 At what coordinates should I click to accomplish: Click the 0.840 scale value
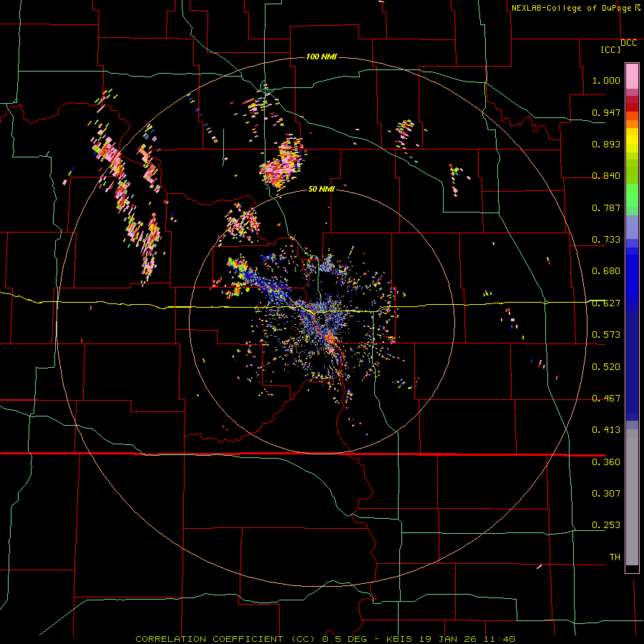[606, 176]
